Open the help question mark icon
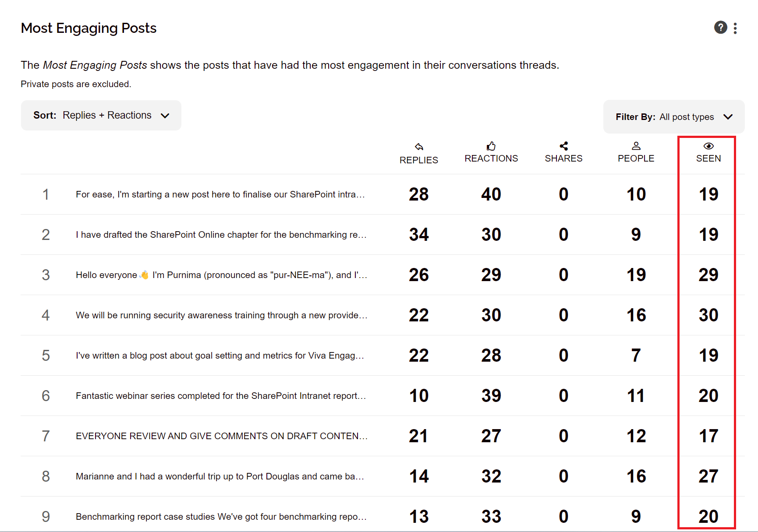Image resolution: width=758 pixels, height=532 pixels. [720, 28]
